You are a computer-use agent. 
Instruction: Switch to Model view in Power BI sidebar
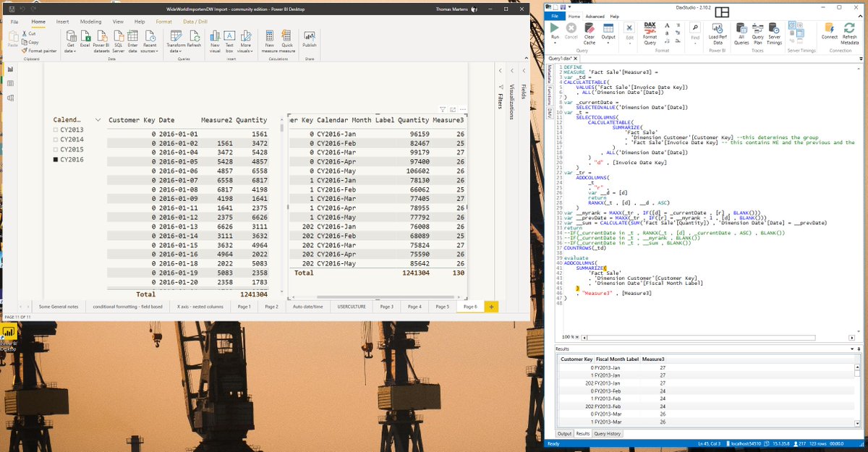coord(10,98)
